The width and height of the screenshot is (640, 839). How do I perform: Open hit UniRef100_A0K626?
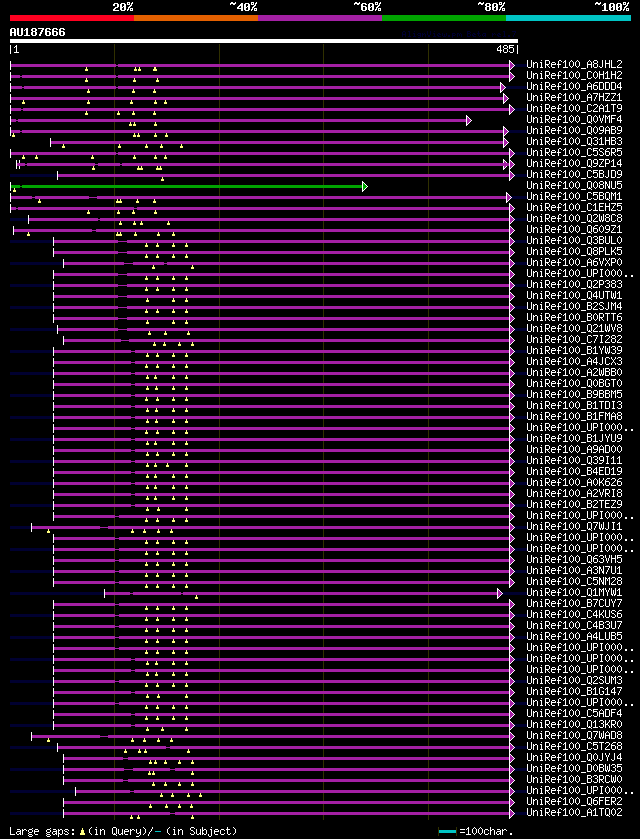(574, 482)
